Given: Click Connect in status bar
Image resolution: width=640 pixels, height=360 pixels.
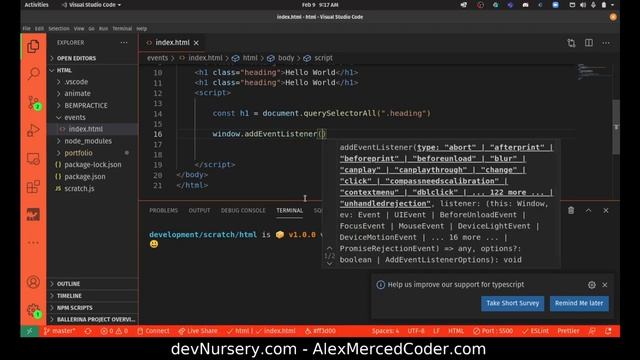Looking at the screenshot, I should point(153,331).
